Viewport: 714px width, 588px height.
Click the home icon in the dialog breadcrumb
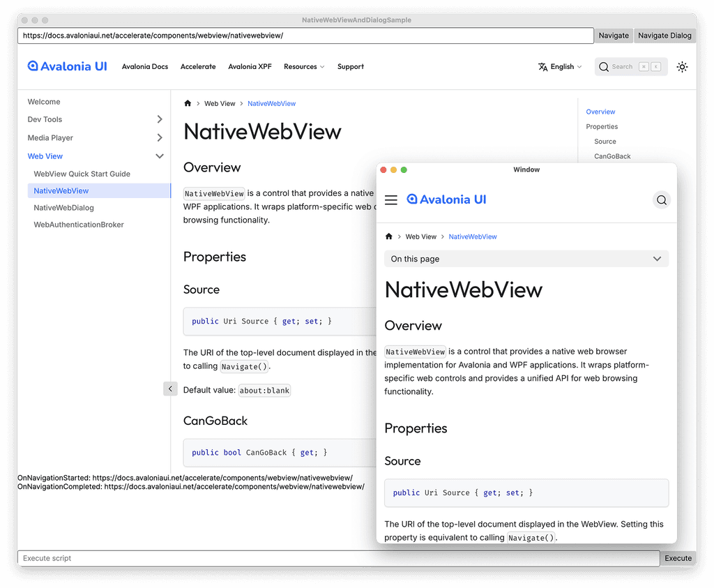[x=388, y=236]
